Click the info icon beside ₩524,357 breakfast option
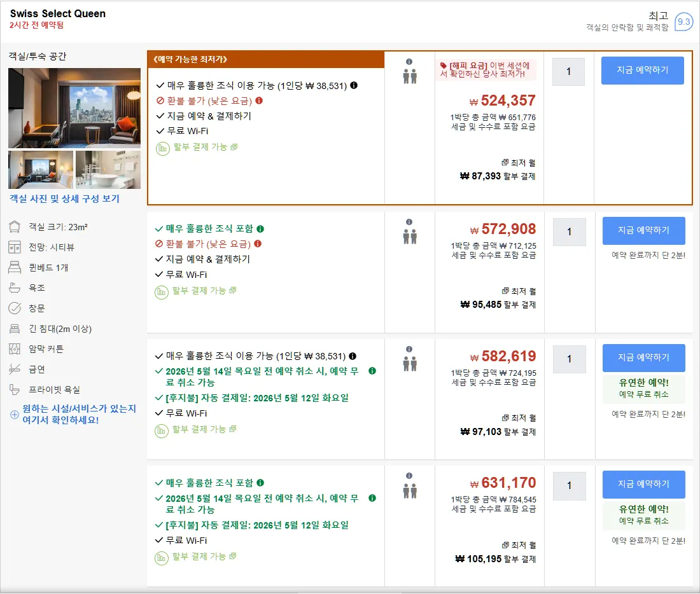 pyautogui.click(x=354, y=85)
